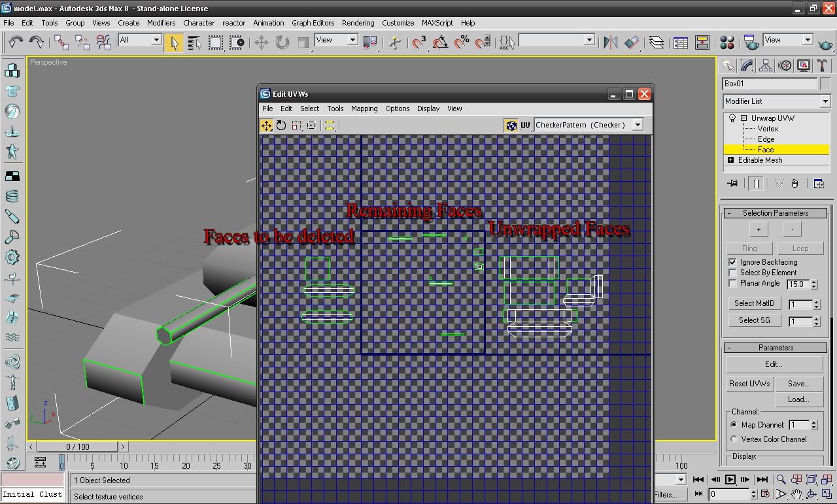Screen dimensions: 837x504
Task: Open render type View dropdown near teapot
Action: (788, 40)
